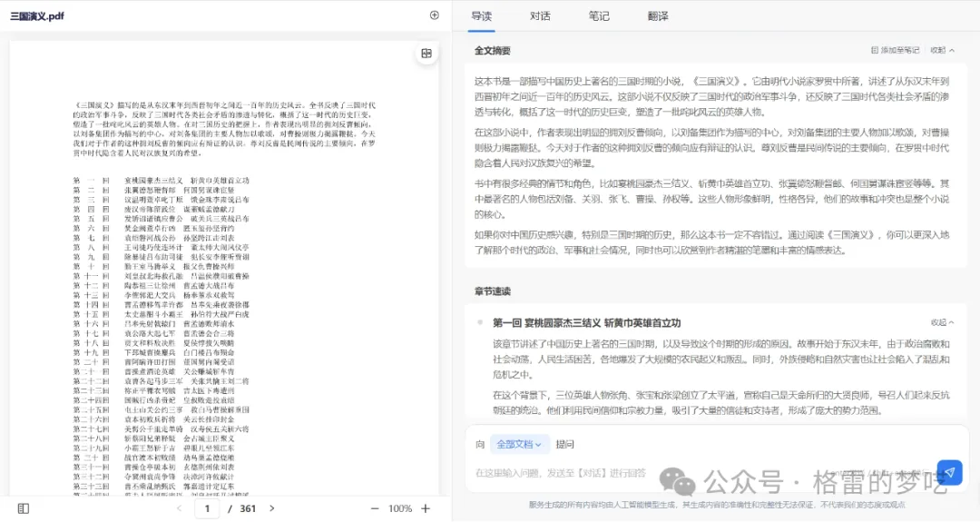Click the 100% zoom level indicator

(x=399, y=508)
